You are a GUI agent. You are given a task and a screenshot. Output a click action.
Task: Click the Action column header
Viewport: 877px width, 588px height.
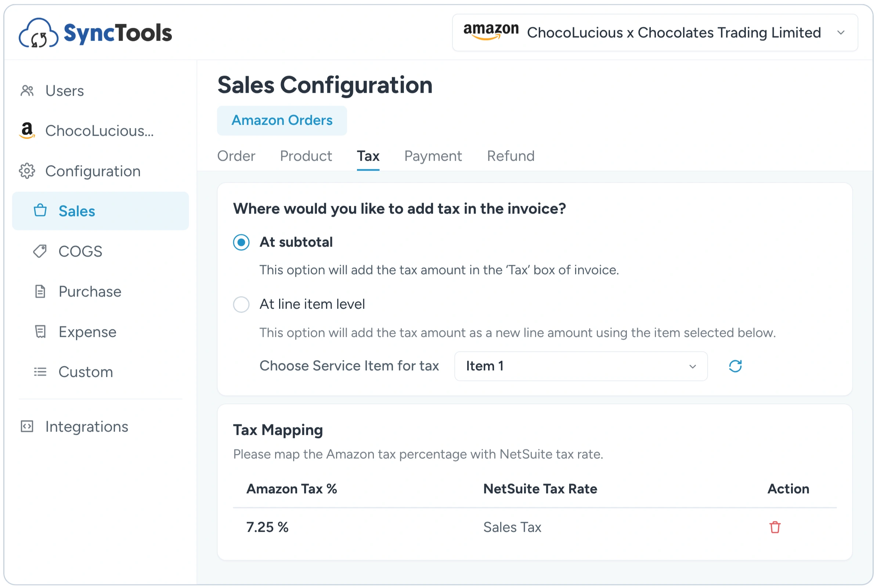pos(788,489)
